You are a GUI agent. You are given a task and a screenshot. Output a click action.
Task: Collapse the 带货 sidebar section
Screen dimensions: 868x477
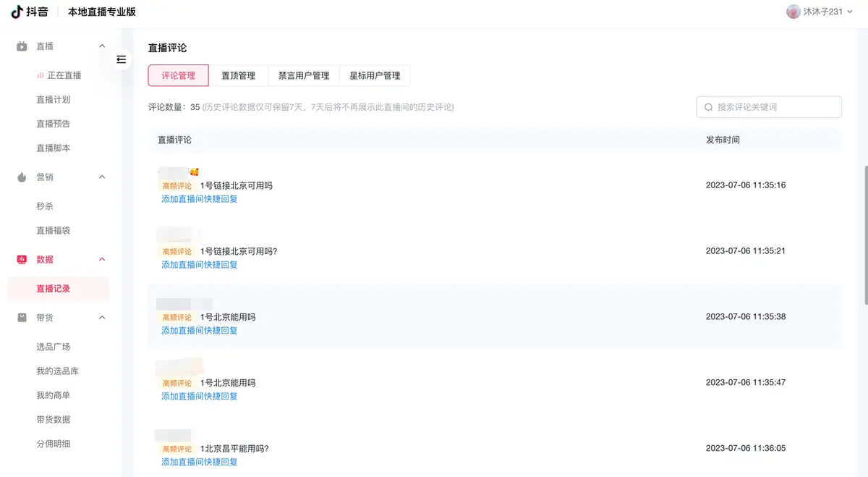(102, 318)
